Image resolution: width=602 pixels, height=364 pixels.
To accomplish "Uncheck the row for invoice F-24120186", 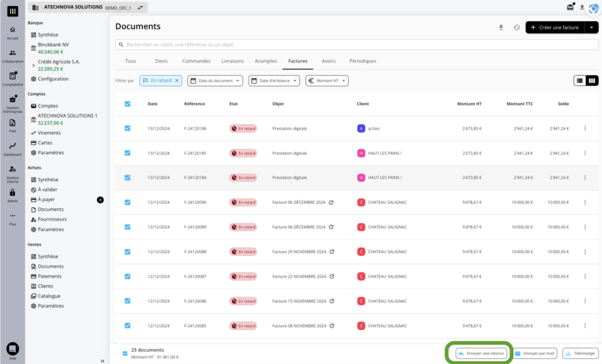I will coord(128,128).
